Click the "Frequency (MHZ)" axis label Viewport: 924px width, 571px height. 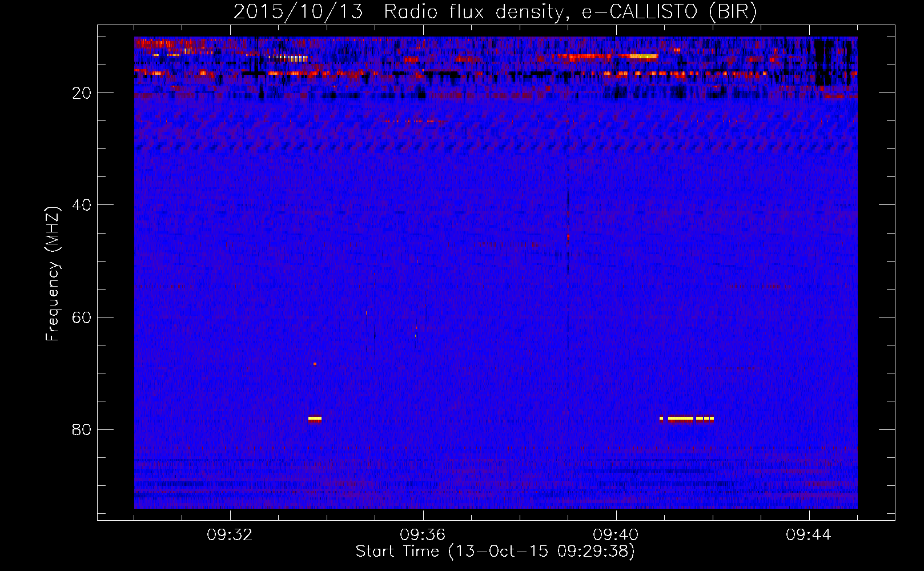pyautogui.click(x=52, y=274)
